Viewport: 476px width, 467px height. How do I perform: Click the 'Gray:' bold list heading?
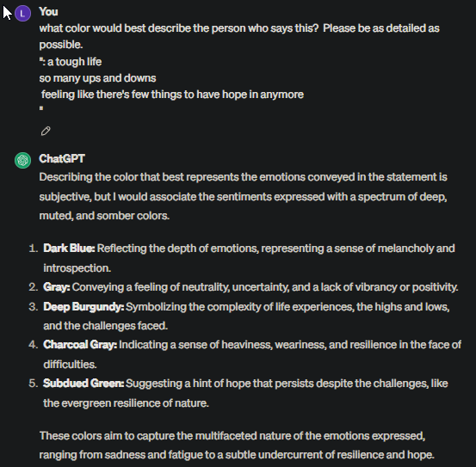(57, 287)
